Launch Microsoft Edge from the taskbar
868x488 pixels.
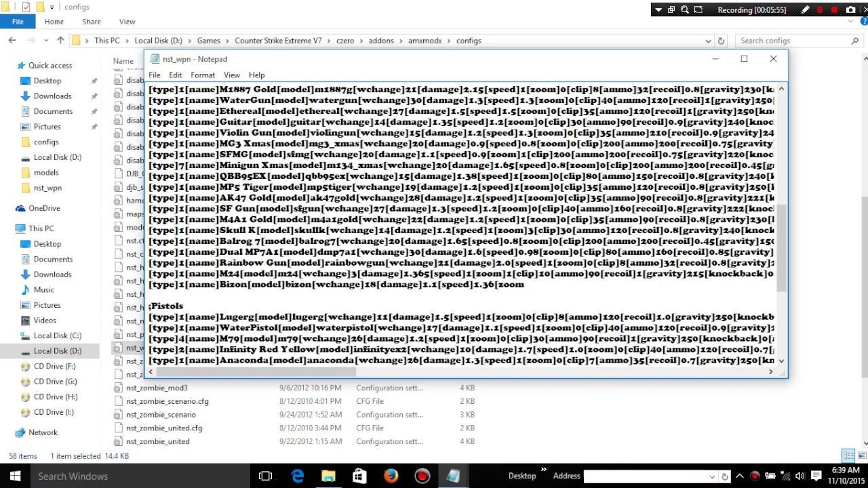[297, 476]
